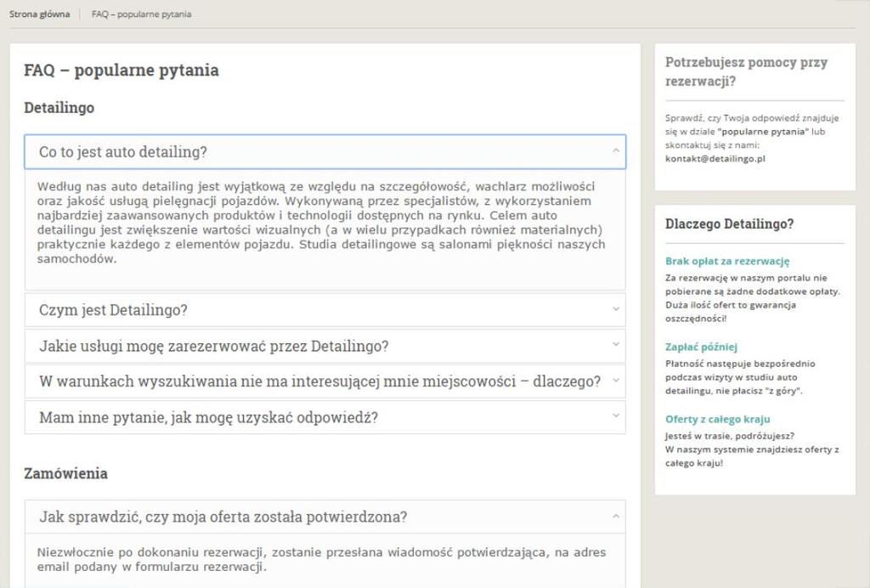Expand 'Mam inne pytanie, jak mogę uzyskać odpowiedź?'
The height and width of the screenshot is (588, 870).
325,417
